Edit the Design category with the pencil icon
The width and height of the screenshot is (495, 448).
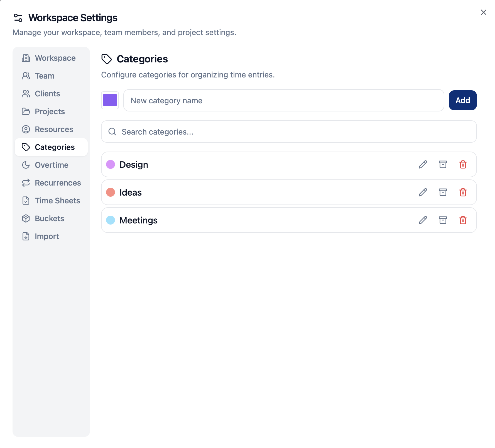[423, 164]
